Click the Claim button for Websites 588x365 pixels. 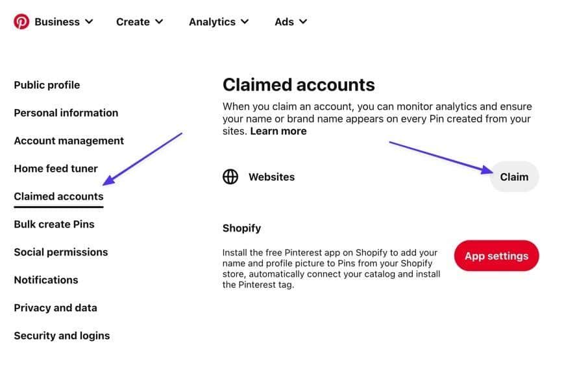(514, 177)
